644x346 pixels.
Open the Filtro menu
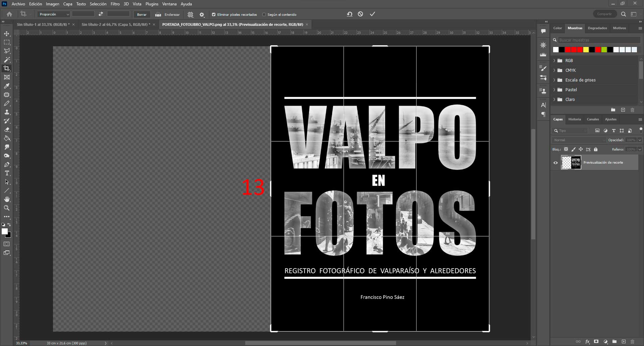click(x=115, y=4)
